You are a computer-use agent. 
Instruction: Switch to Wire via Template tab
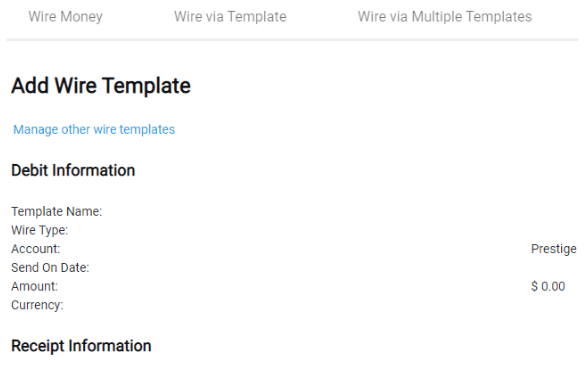click(x=230, y=17)
